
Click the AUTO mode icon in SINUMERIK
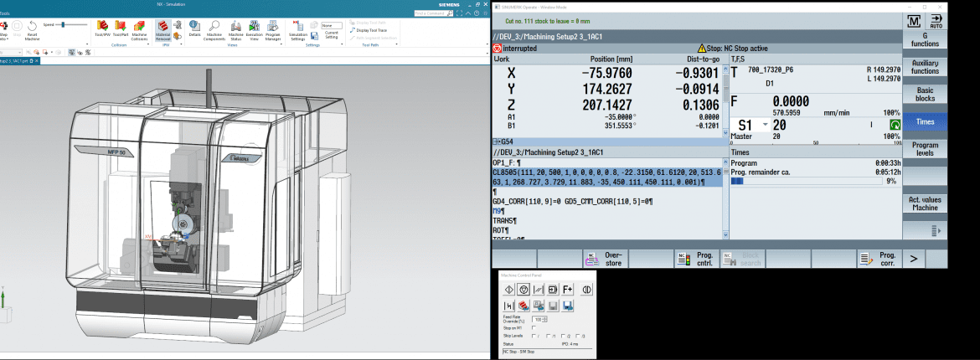936,22
